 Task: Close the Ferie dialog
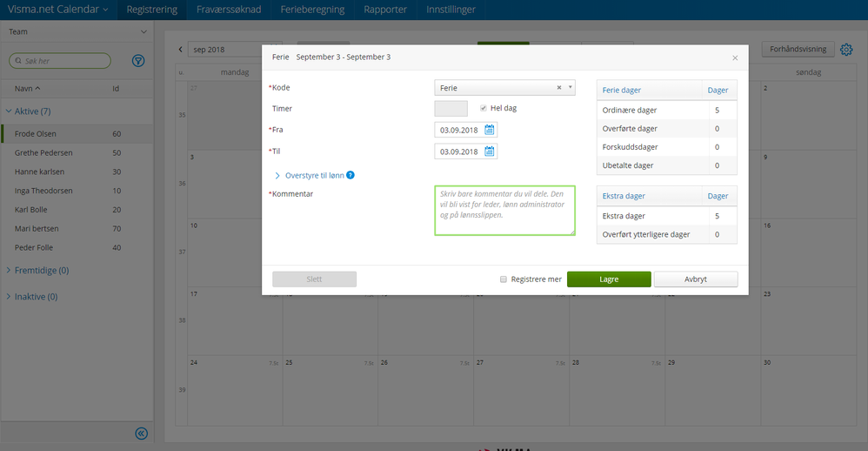(735, 57)
